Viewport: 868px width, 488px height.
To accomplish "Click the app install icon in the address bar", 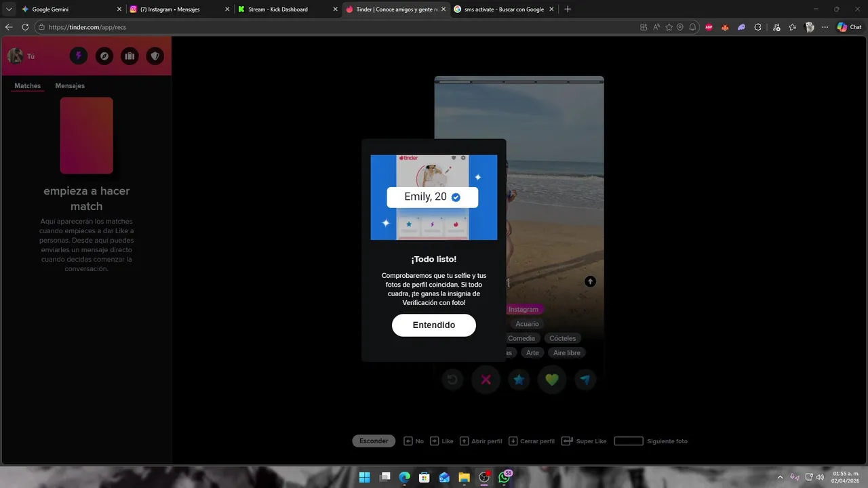I will tap(644, 27).
